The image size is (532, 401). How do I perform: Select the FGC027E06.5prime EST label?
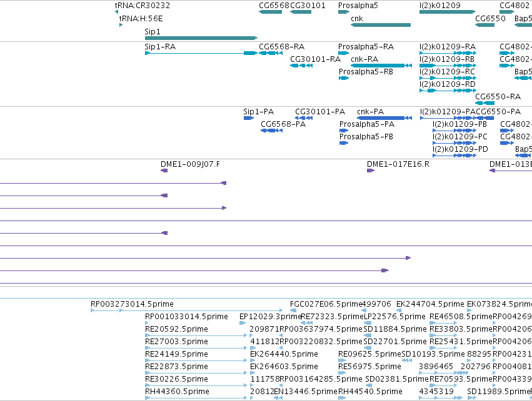[x=326, y=304]
